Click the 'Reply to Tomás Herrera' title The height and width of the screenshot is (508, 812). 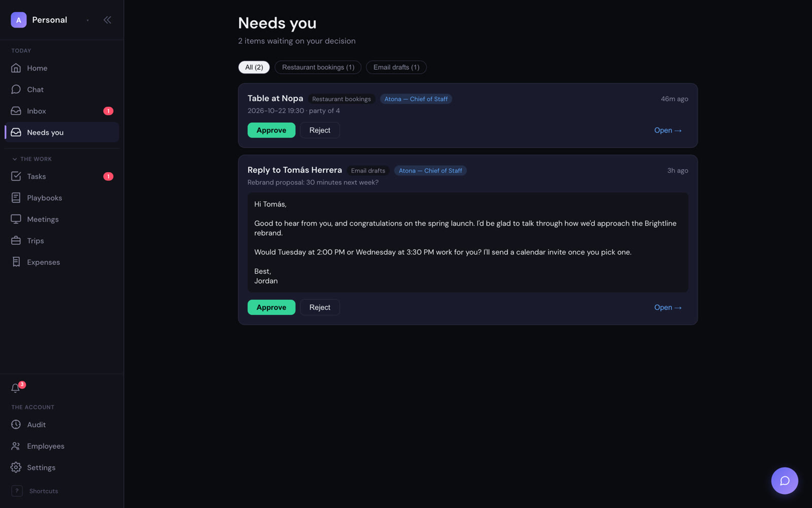coord(295,170)
